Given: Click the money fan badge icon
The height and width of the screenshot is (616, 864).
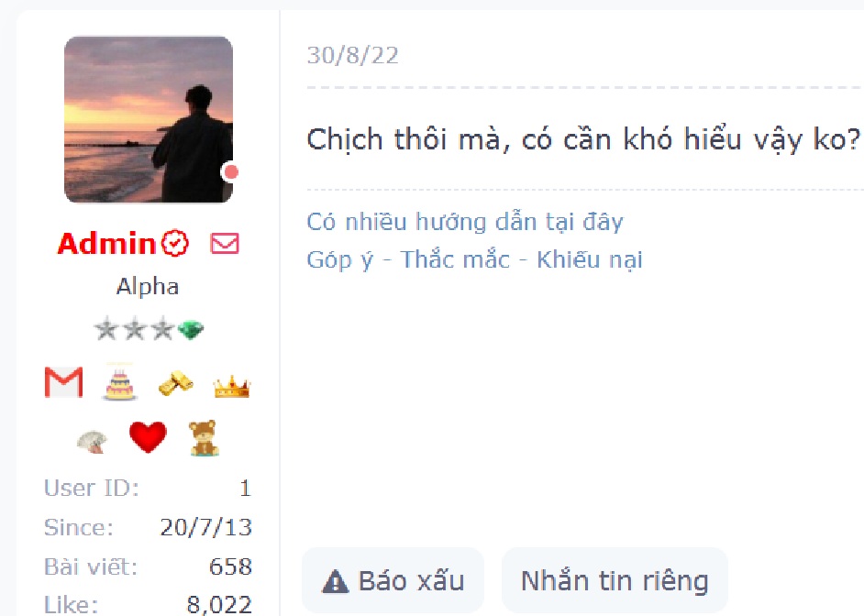Looking at the screenshot, I should coord(92,442).
